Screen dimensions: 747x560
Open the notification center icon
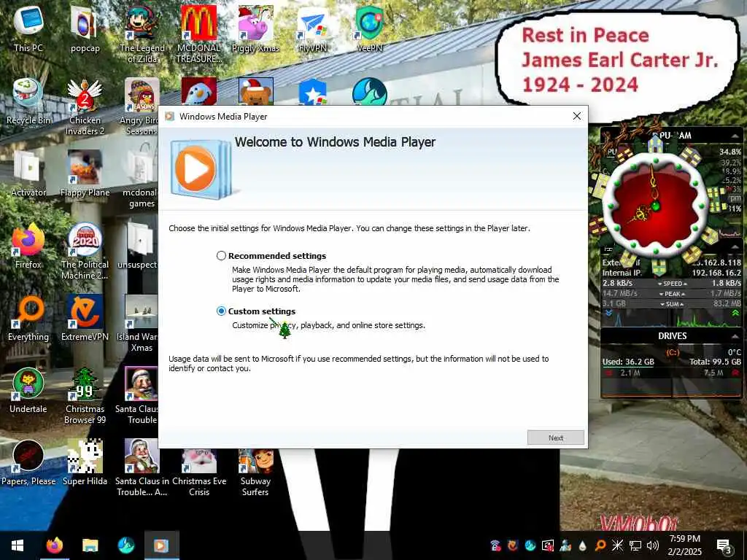[724, 545]
